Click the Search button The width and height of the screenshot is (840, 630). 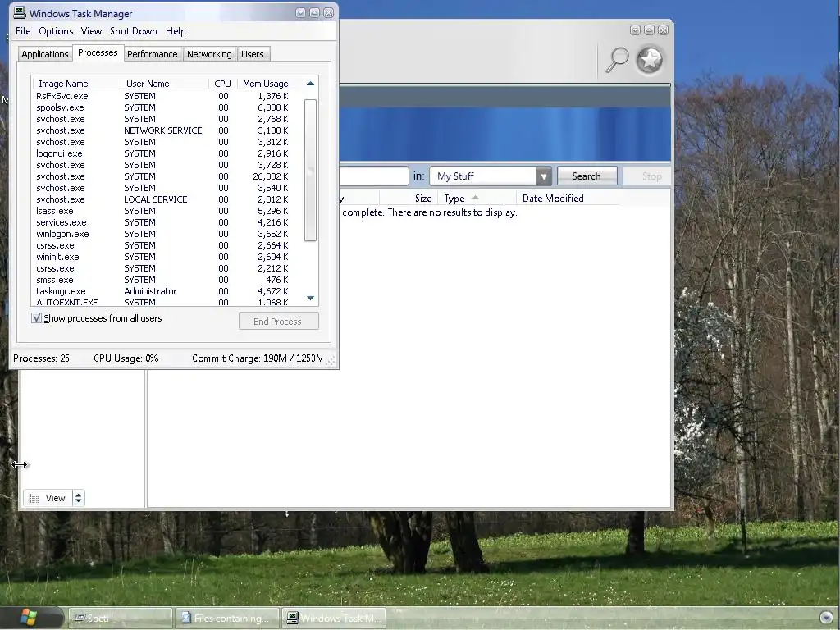(x=587, y=176)
